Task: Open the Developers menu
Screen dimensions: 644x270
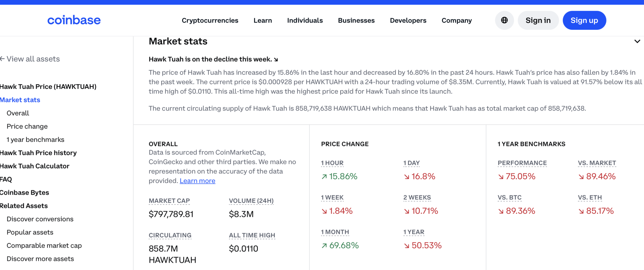Action: click(x=408, y=20)
